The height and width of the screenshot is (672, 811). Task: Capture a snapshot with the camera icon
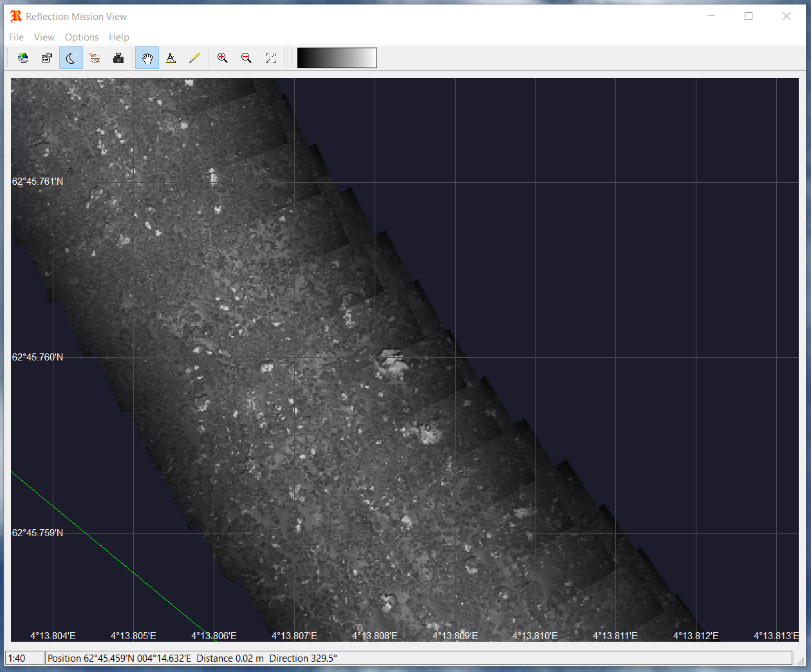click(118, 57)
